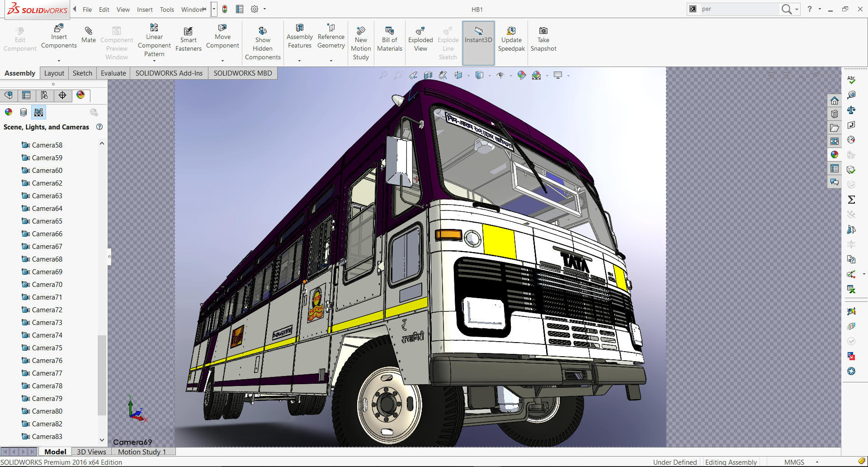The image size is (868, 467).
Task: Switch to FeatureManager design tree tab
Action: point(9,95)
